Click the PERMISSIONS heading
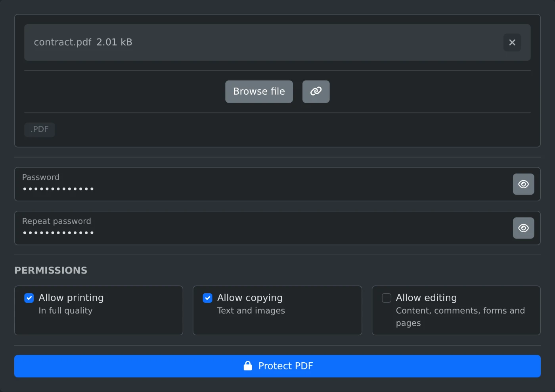The width and height of the screenshot is (555, 392). pyautogui.click(x=51, y=270)
